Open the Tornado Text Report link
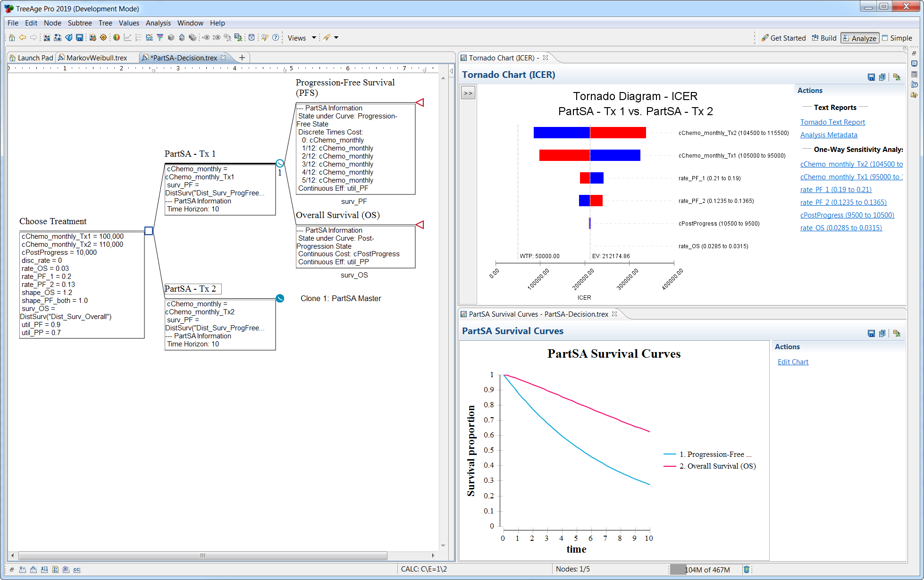 coord(832,122)
